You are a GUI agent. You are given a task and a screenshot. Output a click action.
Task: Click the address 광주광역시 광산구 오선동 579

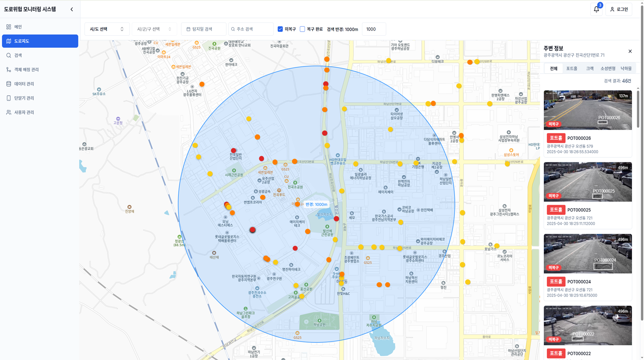pyautogui.click(x=570, y=146)
